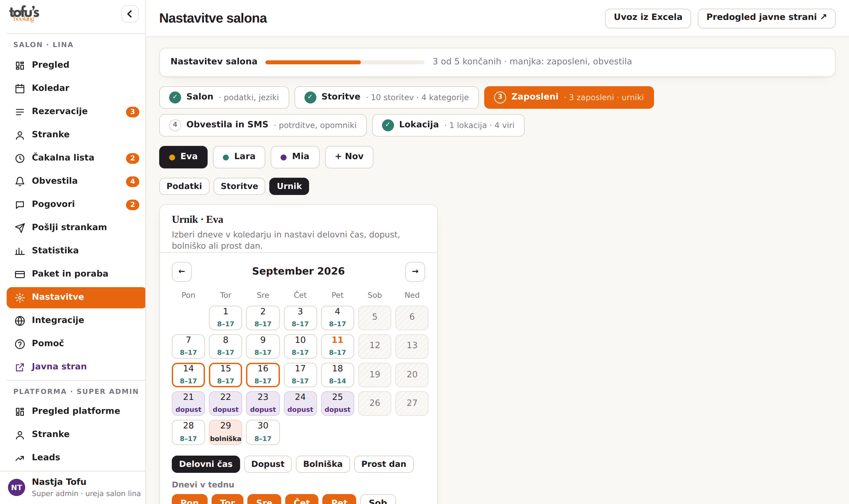This screenshot has height=504, width=849.
Task: Open Statistika bar chart icon
Action: (20, 251)
